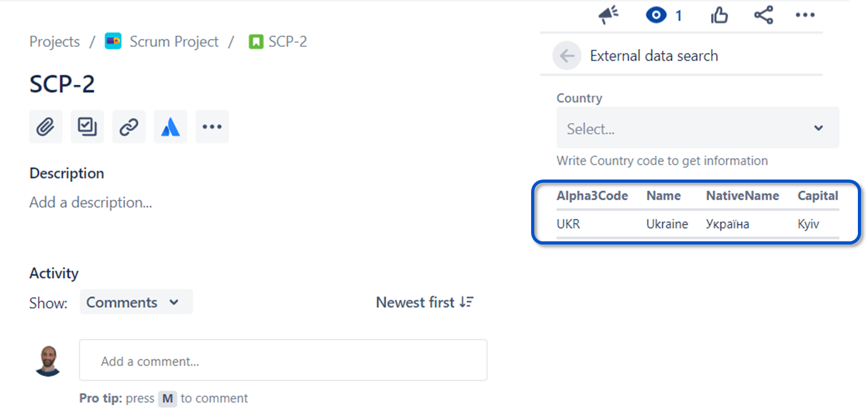The width and height of the screenshot is (868, 415).
Task: Add a child issue via checklist icon
Action: pos(87,127)
